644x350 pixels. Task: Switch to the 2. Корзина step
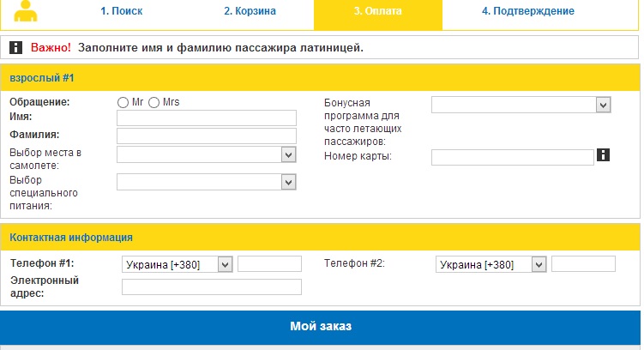[x=250, y=12]
